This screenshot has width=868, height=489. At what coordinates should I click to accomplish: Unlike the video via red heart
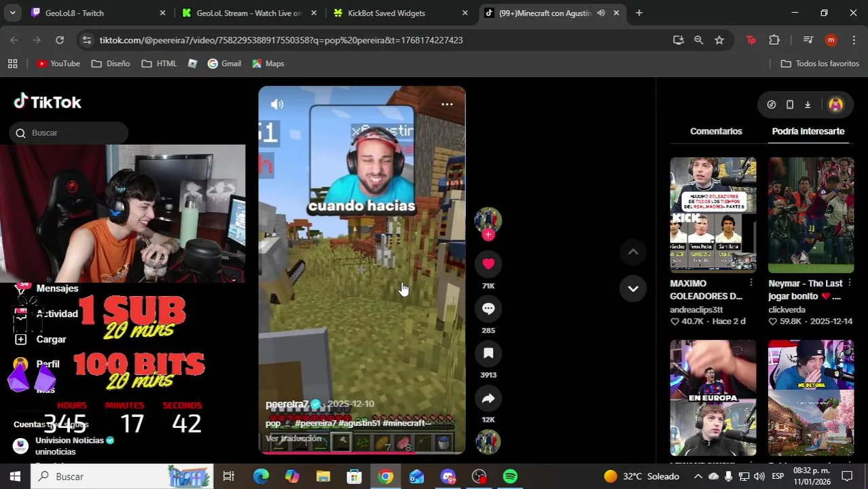click(x=488, y=264)
